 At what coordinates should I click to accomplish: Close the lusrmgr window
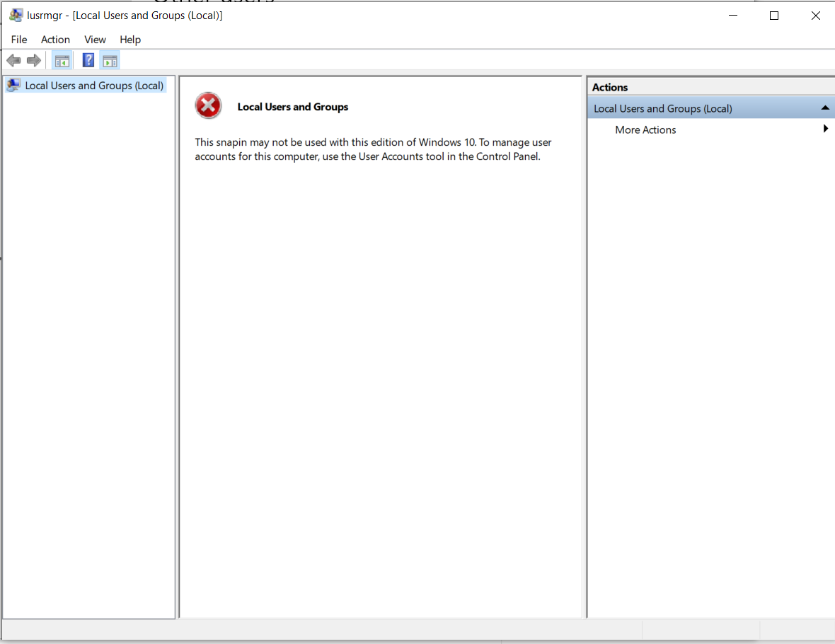tap(815, 16)
